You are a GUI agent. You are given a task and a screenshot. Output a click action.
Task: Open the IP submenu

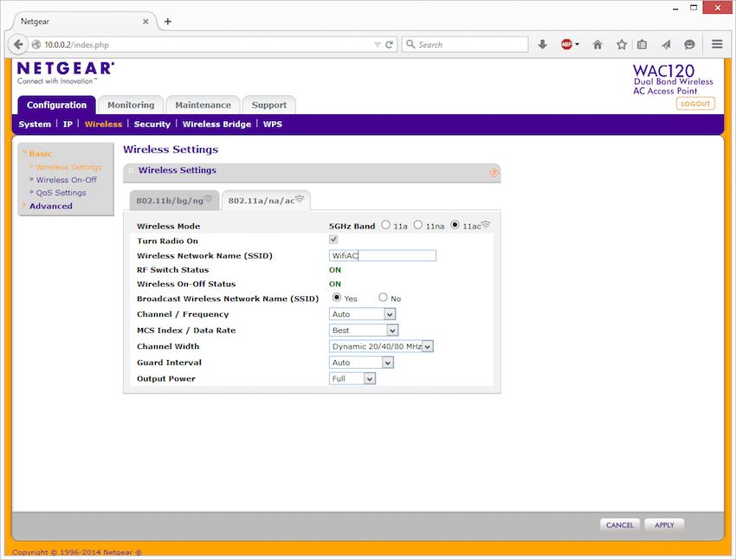point(68,125)
